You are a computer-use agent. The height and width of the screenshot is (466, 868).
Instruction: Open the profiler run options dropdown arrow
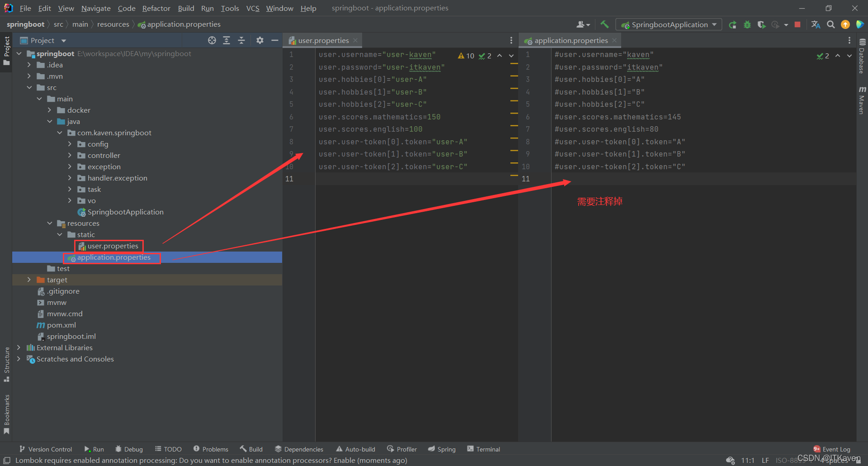tap(786, 24)
